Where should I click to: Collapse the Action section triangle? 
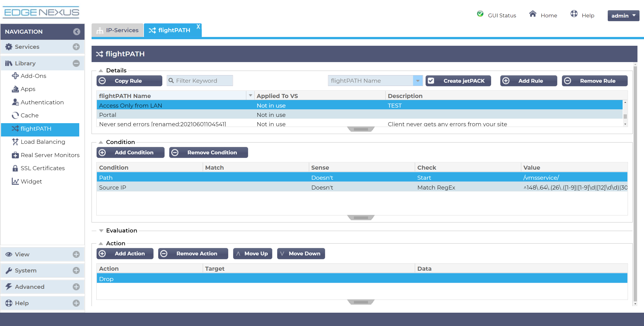(x=101, y=244)
